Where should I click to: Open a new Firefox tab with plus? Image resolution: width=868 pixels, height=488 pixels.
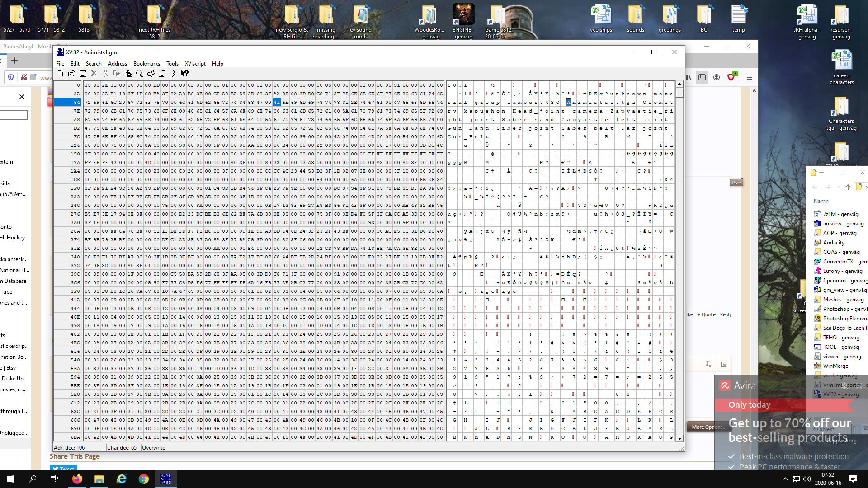[14, 61]
